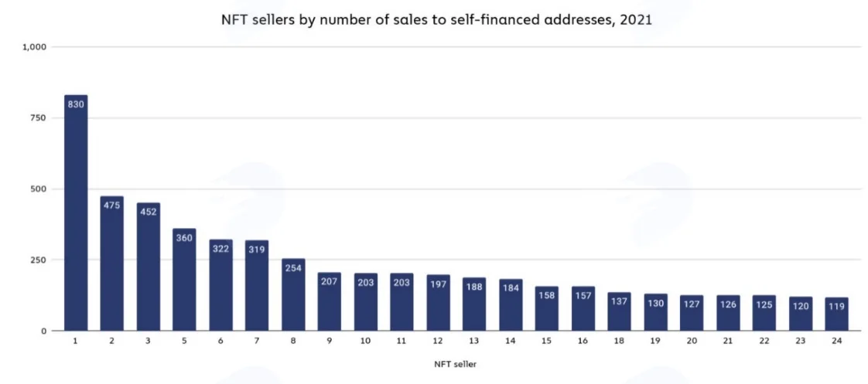Select x-axis tick label 24

(836, 342)
